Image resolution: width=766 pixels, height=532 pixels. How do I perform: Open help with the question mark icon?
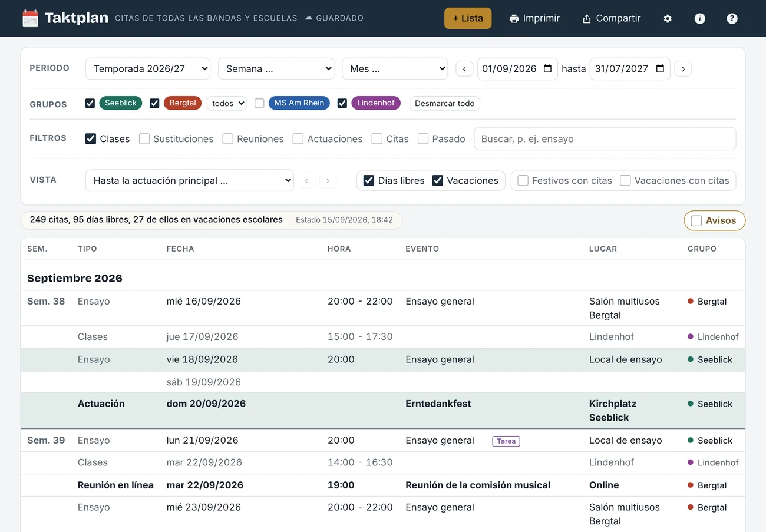coord(732,18)
